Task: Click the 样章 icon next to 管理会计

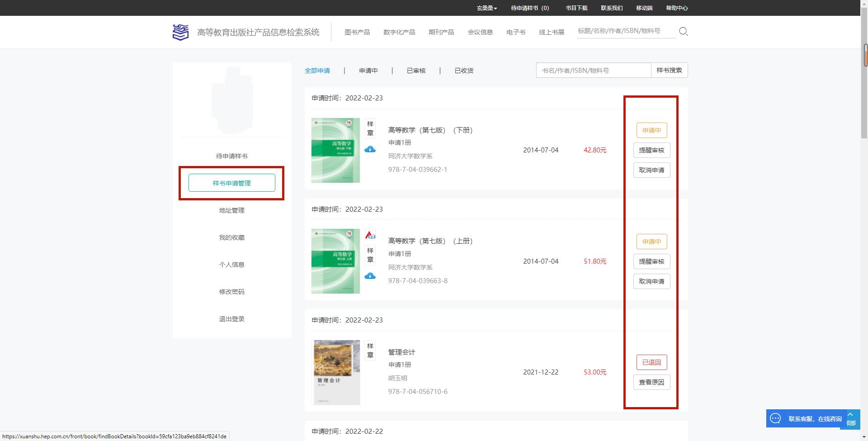Action: click(370, 351)
